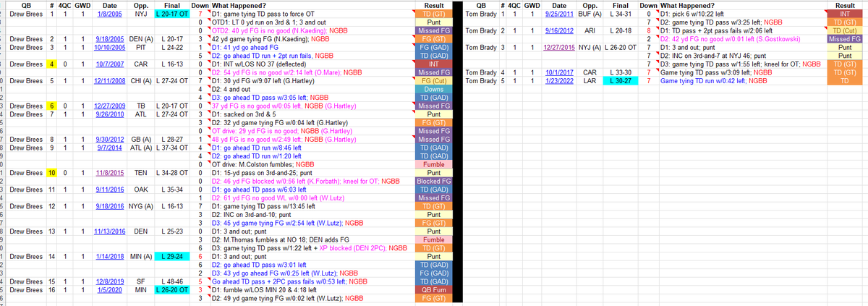
Task: Open the 12/8/2019 date link
Action: [x=110, y=281]
